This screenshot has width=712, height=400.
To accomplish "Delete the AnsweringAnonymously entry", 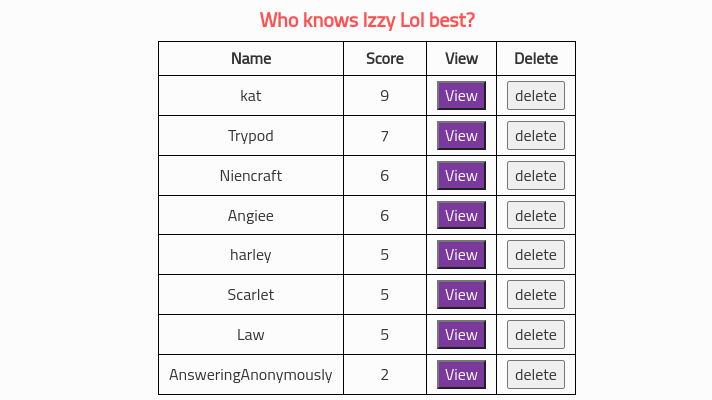I will tap(535, 375).
